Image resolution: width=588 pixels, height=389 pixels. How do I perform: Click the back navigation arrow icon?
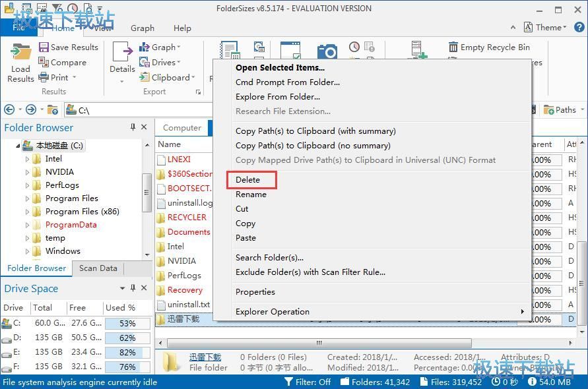[x=9, y=110]
